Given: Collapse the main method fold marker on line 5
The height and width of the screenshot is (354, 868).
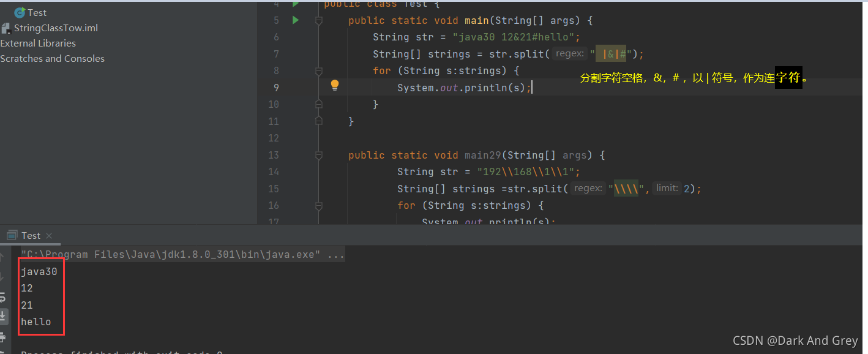Looking at the screenshot, I should pos(318,21).
